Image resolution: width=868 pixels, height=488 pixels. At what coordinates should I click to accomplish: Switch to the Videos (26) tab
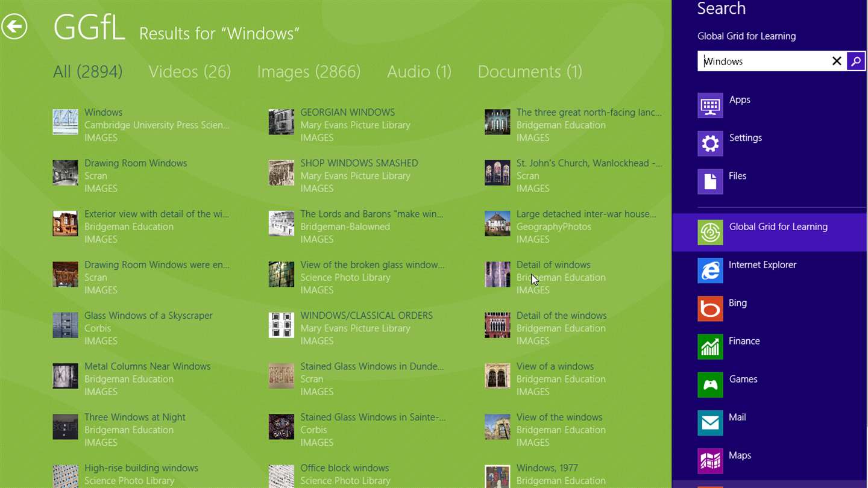(190, 72)
